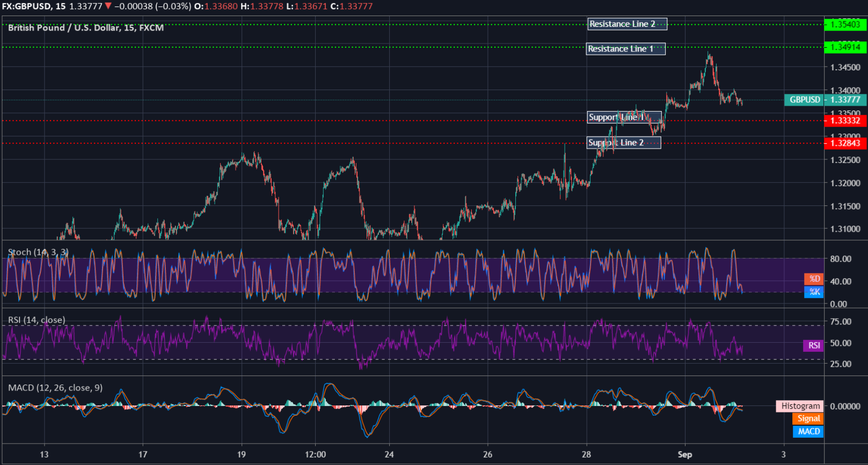Click the 1.32843 red price tag

(845, 143)
